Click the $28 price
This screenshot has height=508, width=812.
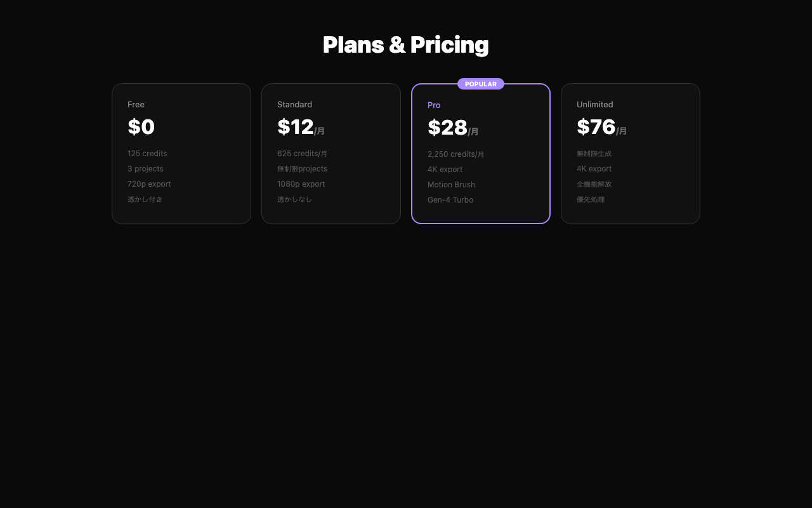coord(447,128)
